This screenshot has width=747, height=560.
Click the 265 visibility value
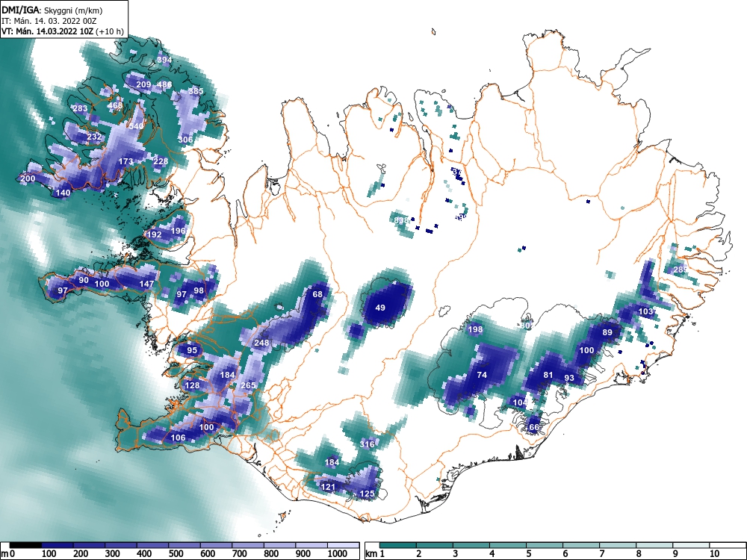click(x=248, y=385)
